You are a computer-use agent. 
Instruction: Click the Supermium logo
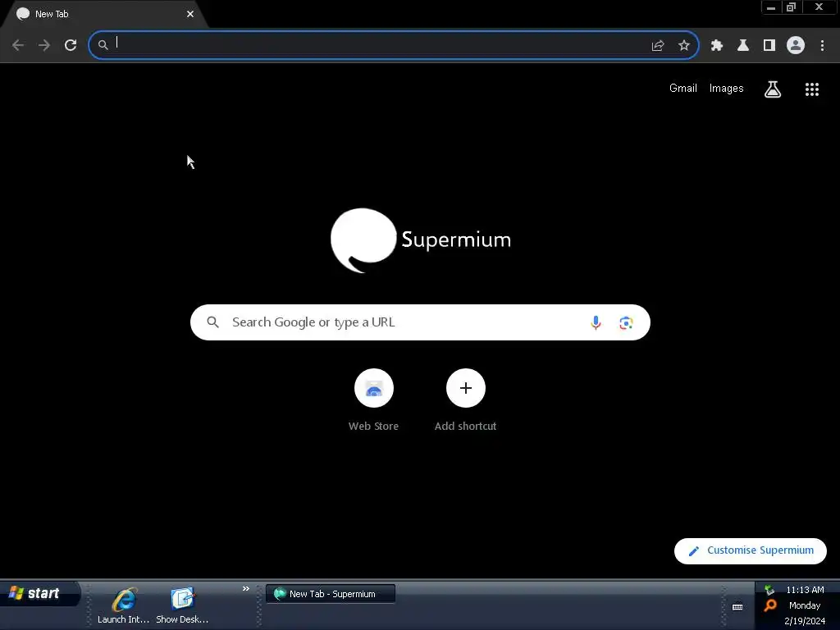[421, 240]
